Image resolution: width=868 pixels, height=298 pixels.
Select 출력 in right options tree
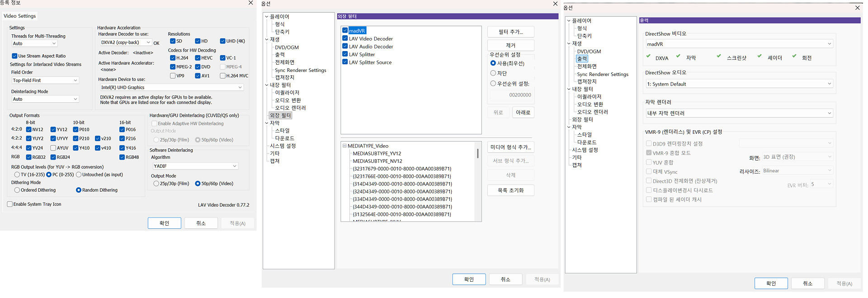coord(582,59)
